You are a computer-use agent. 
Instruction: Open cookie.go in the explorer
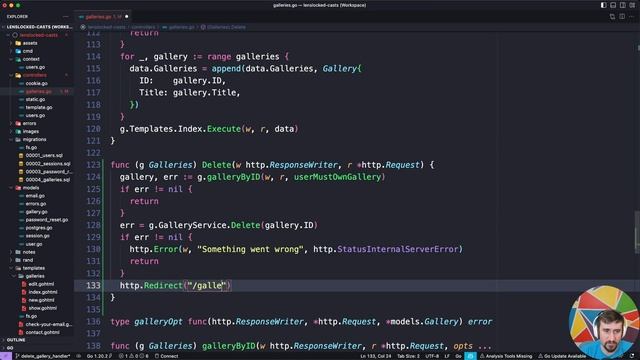[36, 83]
